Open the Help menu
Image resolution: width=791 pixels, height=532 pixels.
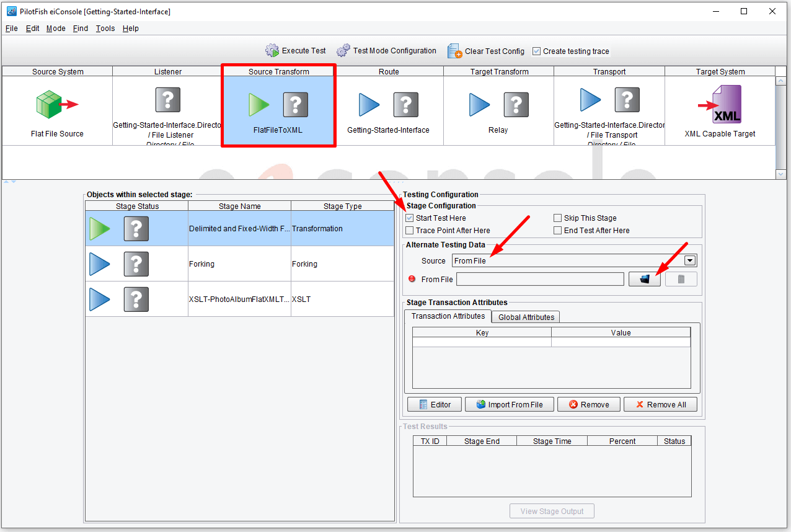[x=131, y=29]
